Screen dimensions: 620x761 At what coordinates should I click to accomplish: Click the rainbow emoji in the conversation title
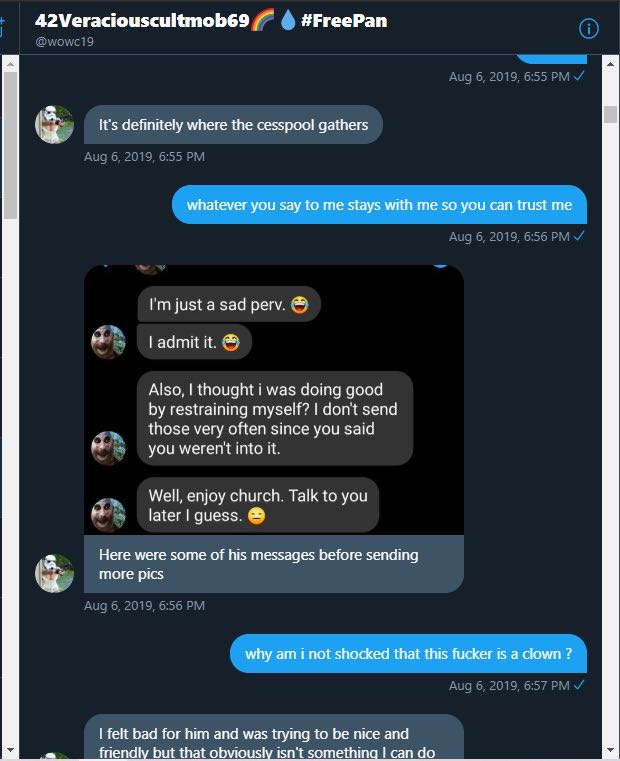pyautogui.click(x=262, y=21)
